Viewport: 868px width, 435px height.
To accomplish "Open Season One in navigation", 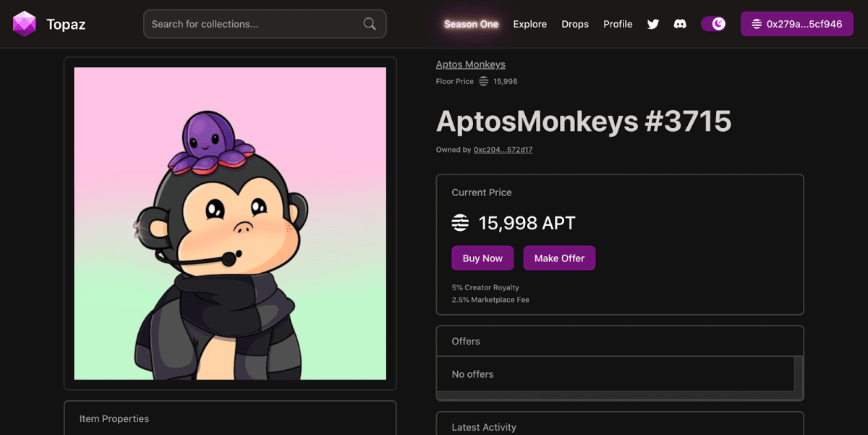I will tap(471, 24).
